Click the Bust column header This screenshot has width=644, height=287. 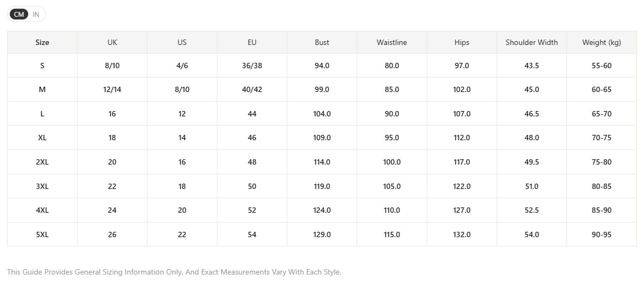(322, 42)
